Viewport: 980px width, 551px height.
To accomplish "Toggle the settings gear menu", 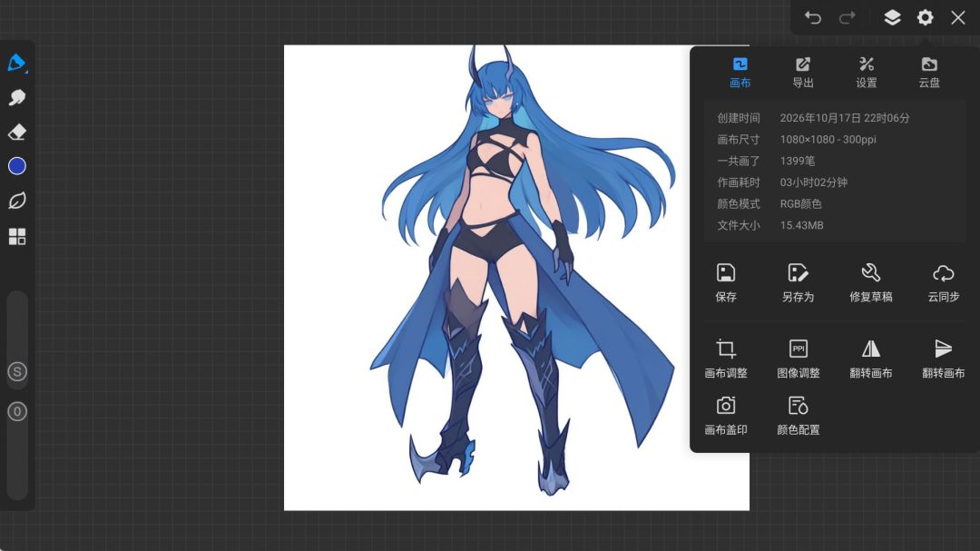I will (x=925, y=17).
